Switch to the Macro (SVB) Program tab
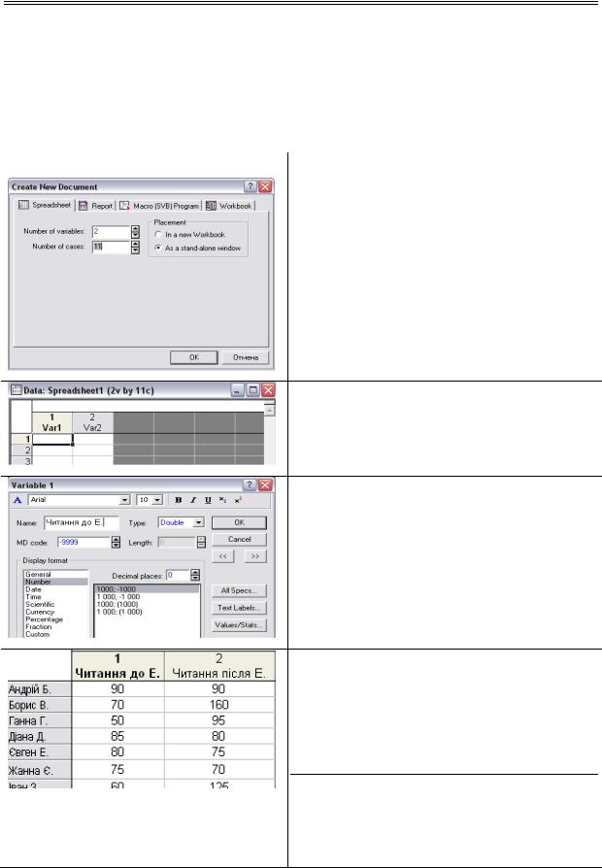Image resolution: width=602 pixels, height=868 pixels. point(159,206)
